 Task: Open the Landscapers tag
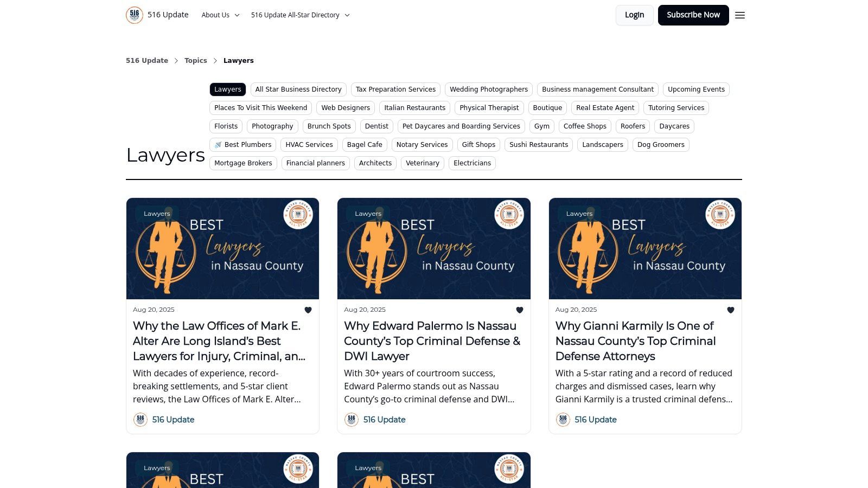pos(603,145)
